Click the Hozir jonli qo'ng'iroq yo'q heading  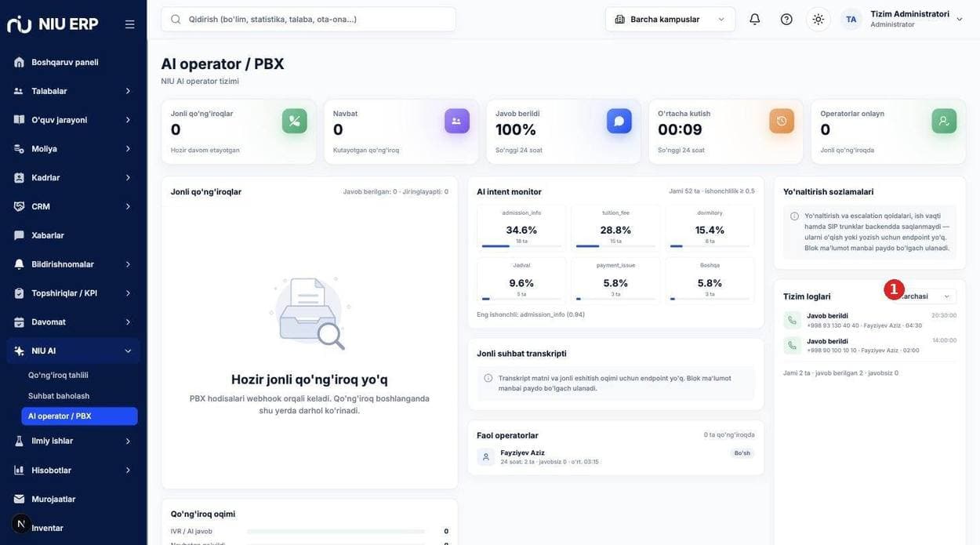coord(310,380)
